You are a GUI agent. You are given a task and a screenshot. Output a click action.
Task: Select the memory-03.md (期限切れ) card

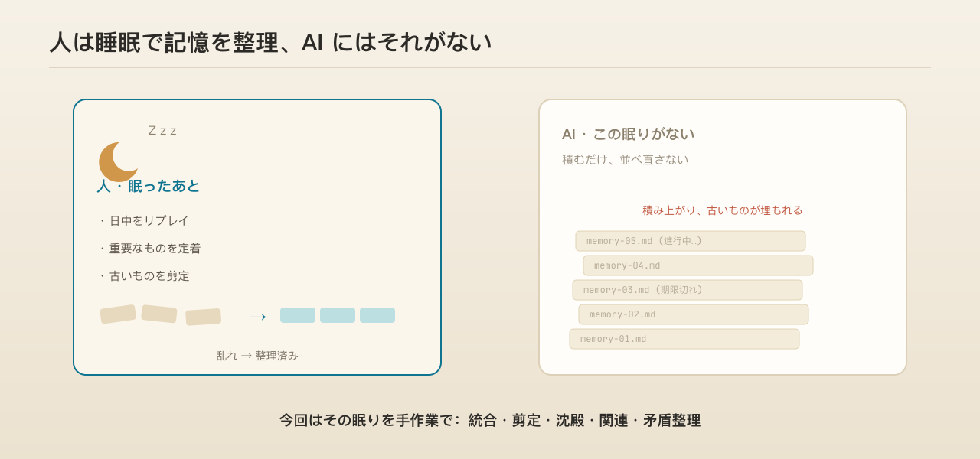pyautogui.click(x=688, y=290)
